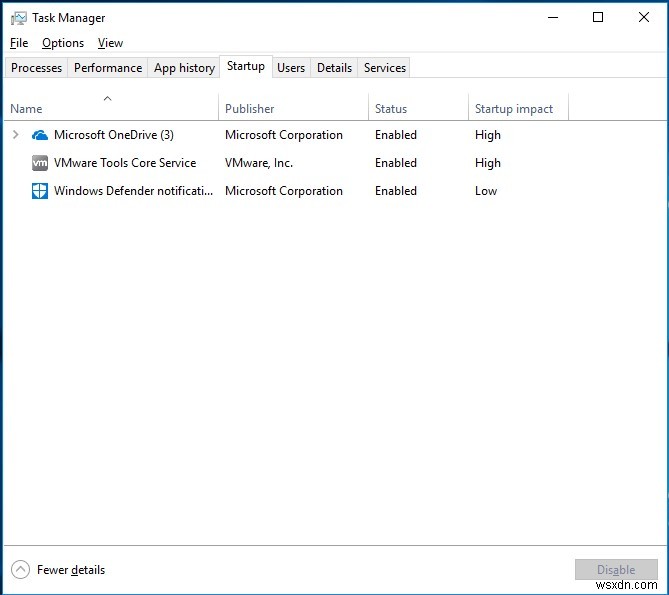Minimize the Task Manager window
The image size is (669, 595).
pos(553,17)
